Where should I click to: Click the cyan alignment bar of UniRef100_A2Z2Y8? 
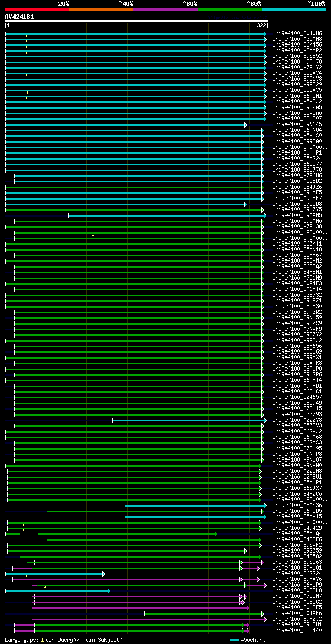189,420
